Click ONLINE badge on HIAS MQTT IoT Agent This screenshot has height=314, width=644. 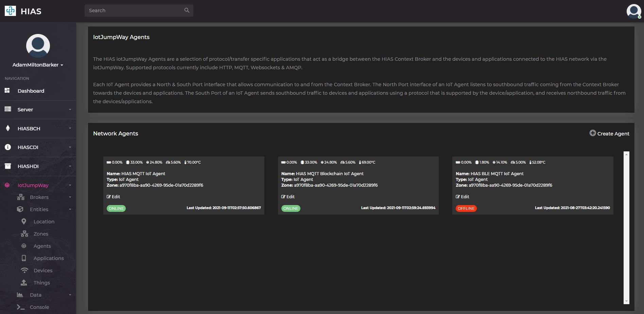(116, 208)
